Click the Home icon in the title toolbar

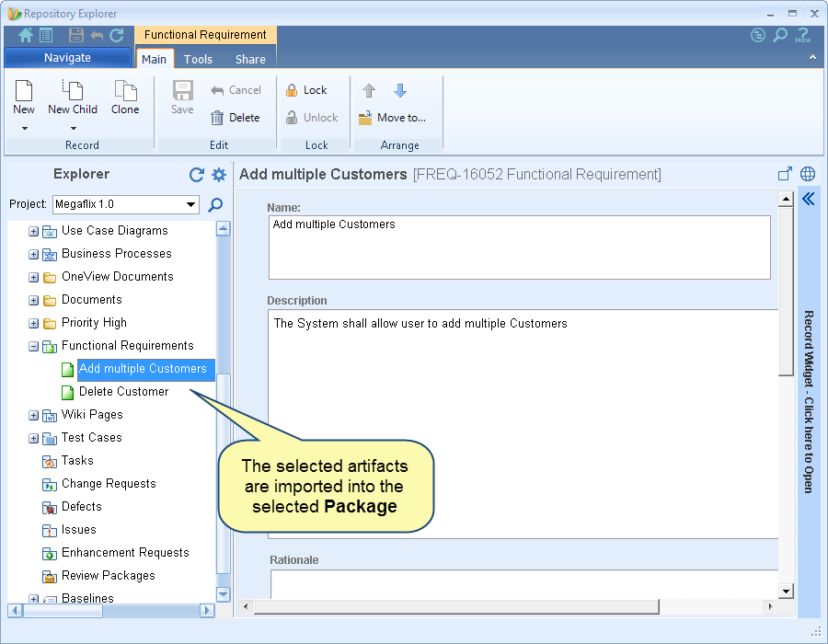point(25,35)
